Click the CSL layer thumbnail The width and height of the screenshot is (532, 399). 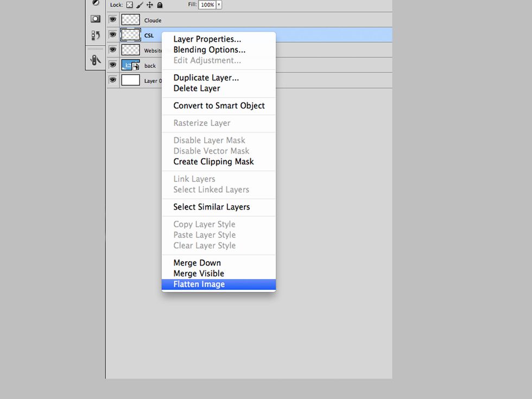[x=130, y=35]
